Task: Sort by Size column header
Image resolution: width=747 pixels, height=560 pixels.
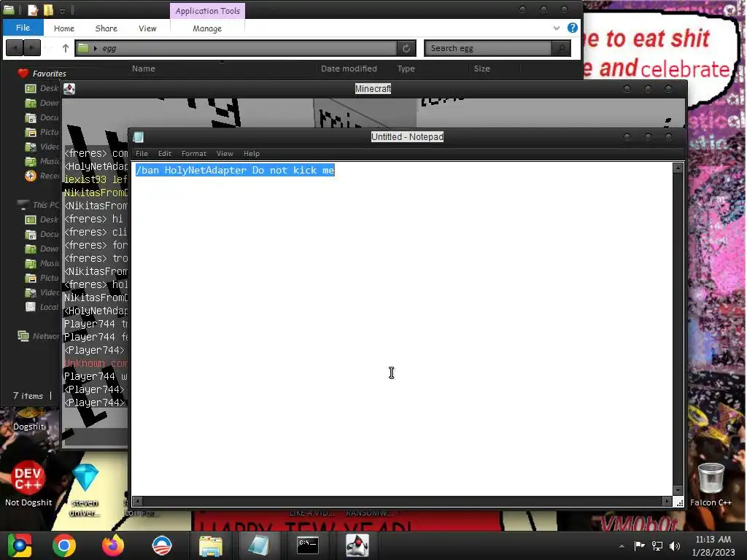Action: click(481, 69)
